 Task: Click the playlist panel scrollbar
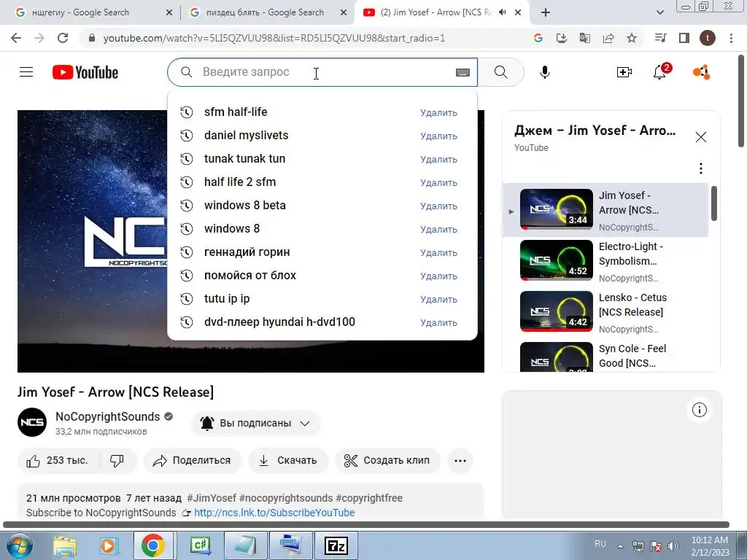(713, 203)
